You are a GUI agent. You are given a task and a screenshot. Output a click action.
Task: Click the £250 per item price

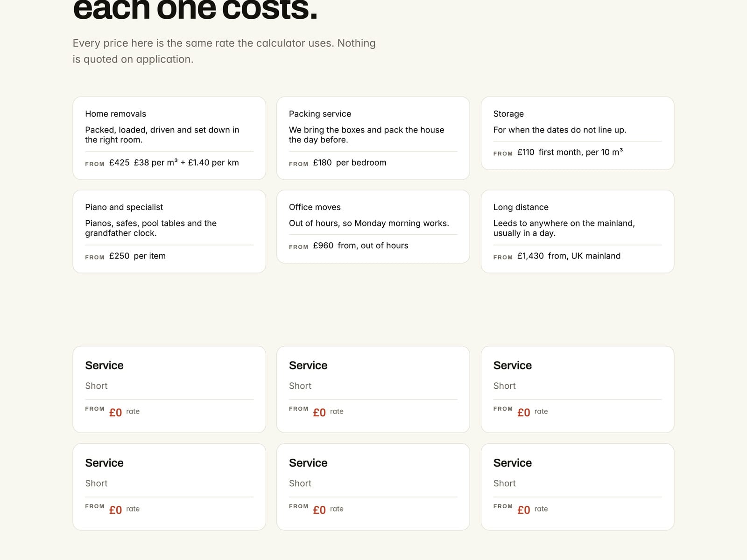[x=120, y=256]
